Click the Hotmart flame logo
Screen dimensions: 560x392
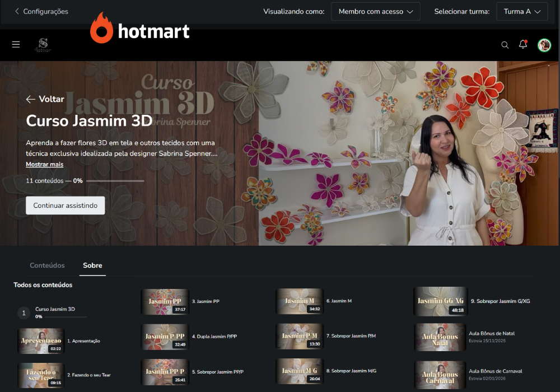(x=102, y=28)
